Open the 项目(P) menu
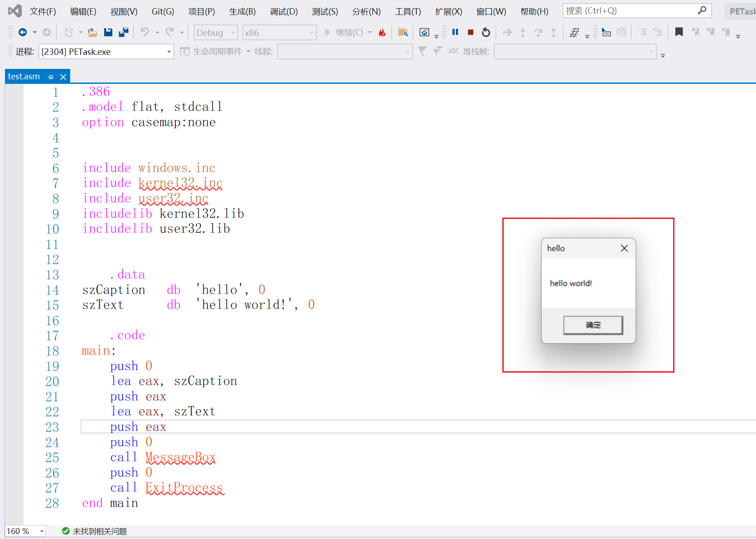The height and width of the screenshot is (539, 756). point(202,11)
